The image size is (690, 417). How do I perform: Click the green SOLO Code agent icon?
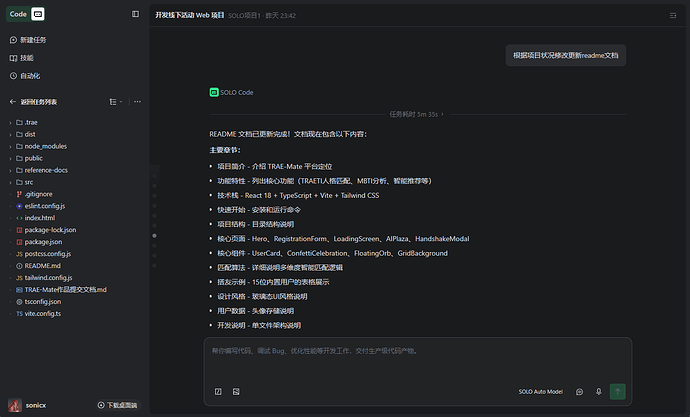tap(214, 92)
